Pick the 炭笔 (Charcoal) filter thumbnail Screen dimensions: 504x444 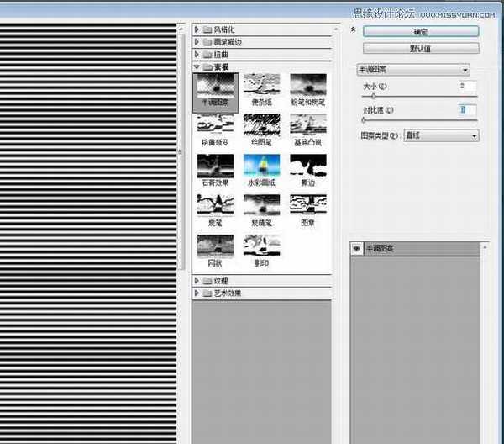[x=214, y=207]
